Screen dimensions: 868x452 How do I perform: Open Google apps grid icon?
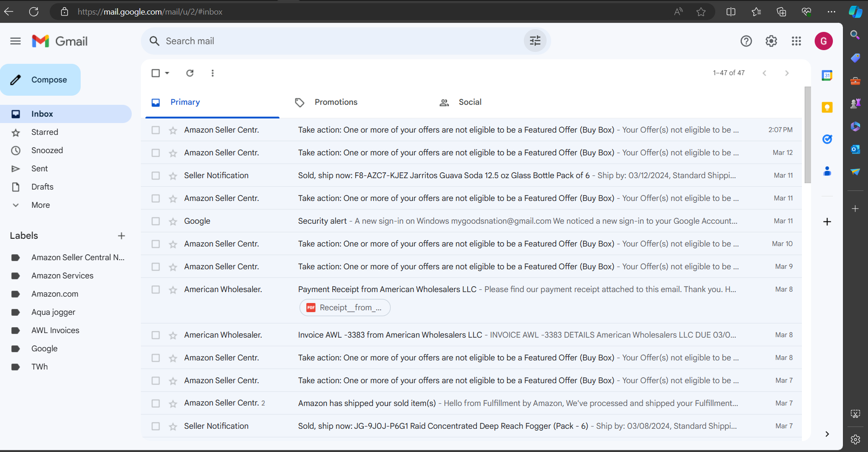point(796,41)
